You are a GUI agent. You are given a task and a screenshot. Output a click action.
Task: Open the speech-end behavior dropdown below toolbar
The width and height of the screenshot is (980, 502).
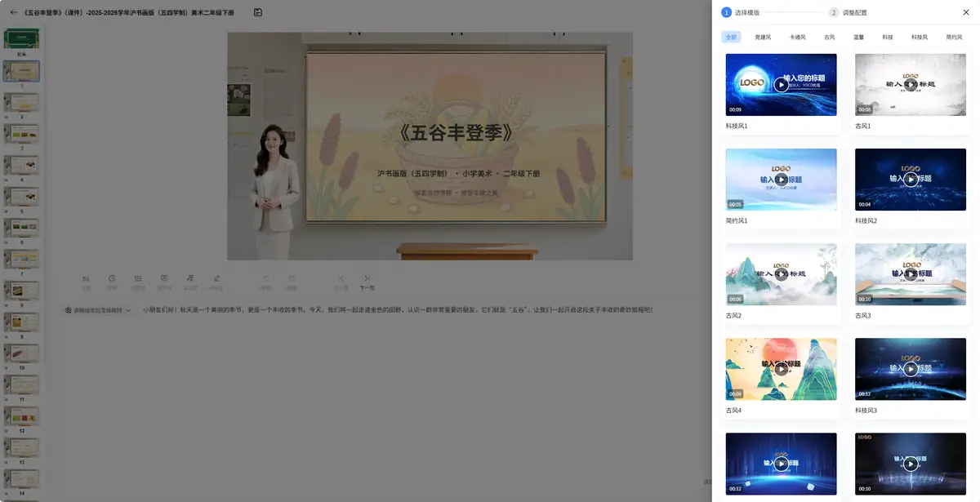tap(98, 310)
